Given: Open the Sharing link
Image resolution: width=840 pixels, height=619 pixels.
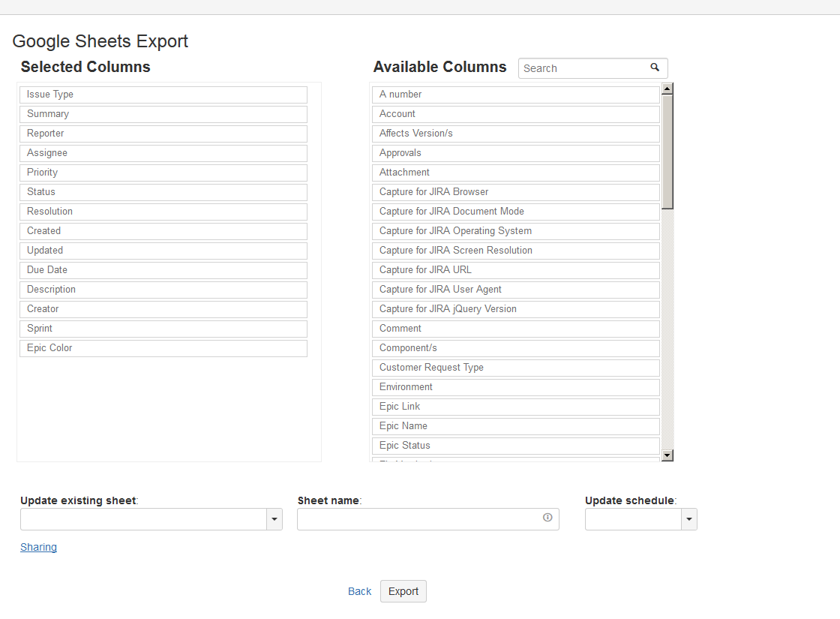Looking at the screenshot, I should pyautogui.click(x=38, y=547).
